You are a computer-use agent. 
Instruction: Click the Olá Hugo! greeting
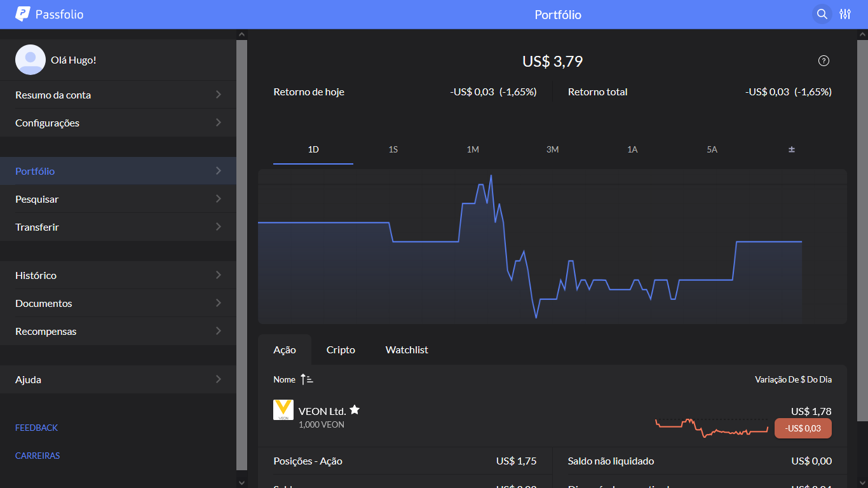tap(74, 60)
